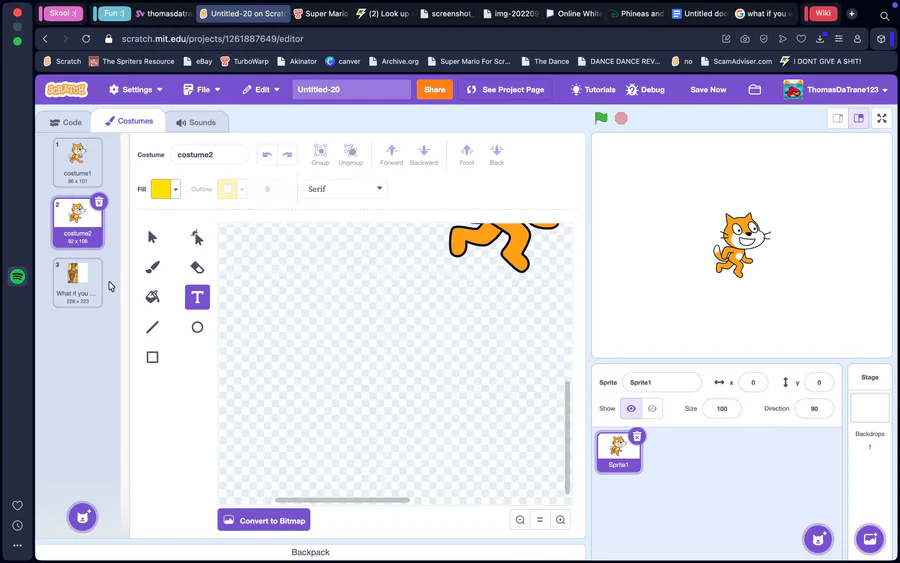Switch to the Code tab
Viewport: 900px width, 563px height.
(x=66, y=122)
